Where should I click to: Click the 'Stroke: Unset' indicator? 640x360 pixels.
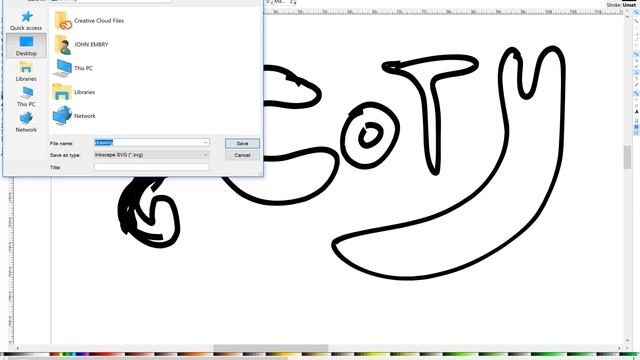pos(621,5)
